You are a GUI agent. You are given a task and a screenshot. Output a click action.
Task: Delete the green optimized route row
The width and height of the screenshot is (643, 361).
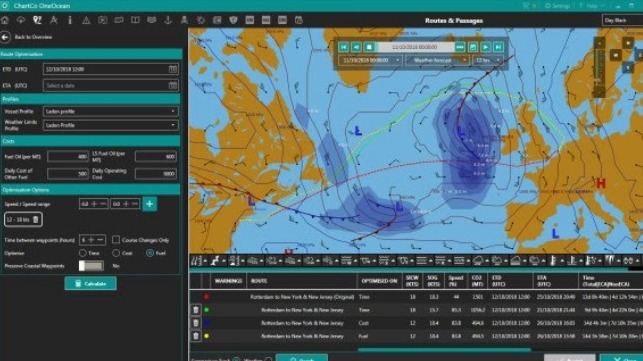click(x=196, y=310)
